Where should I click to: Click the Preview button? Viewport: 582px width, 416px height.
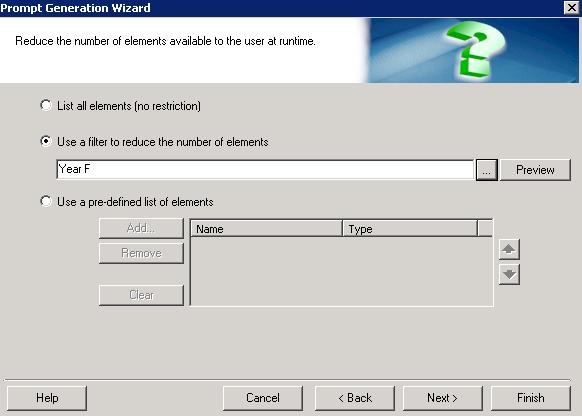535,170
